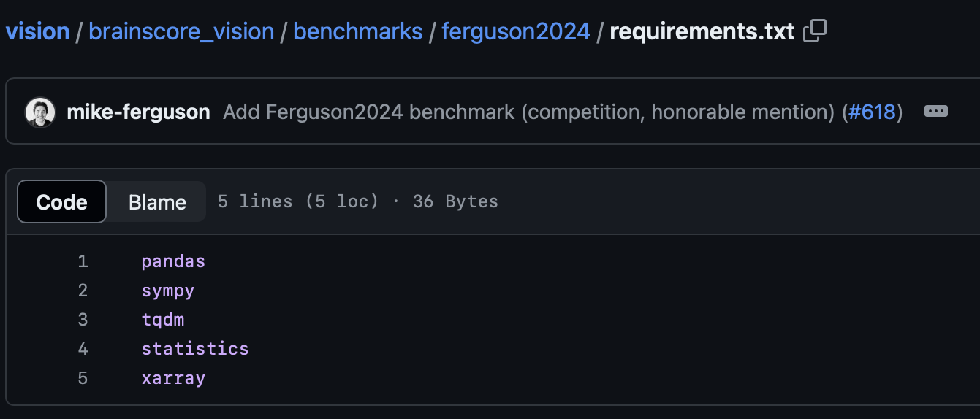Expand commit message details ellipsis
The width and height of the screenshot is (980, 419).
coord(936,112)
